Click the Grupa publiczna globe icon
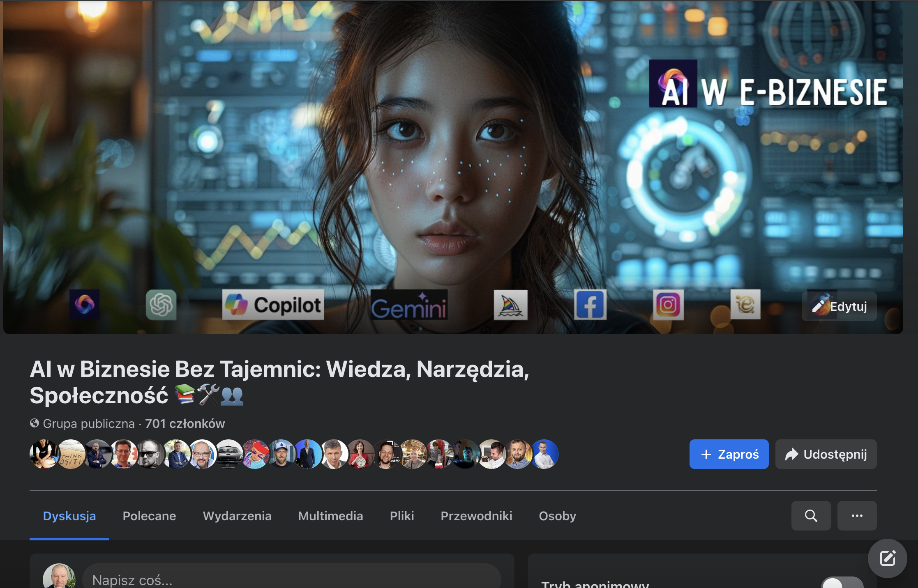Screen dimensions: 918x588 tap(35, 423)
